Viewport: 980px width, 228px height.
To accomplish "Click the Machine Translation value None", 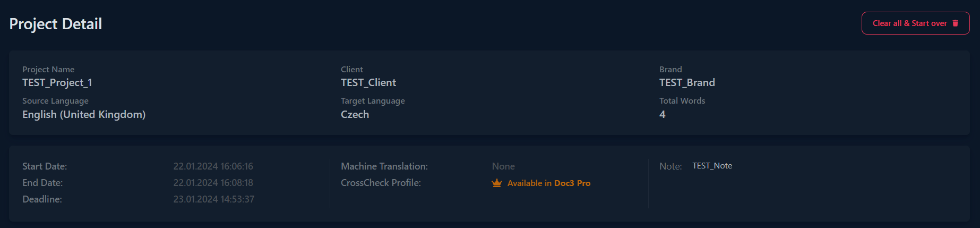I will coord(503,166).
